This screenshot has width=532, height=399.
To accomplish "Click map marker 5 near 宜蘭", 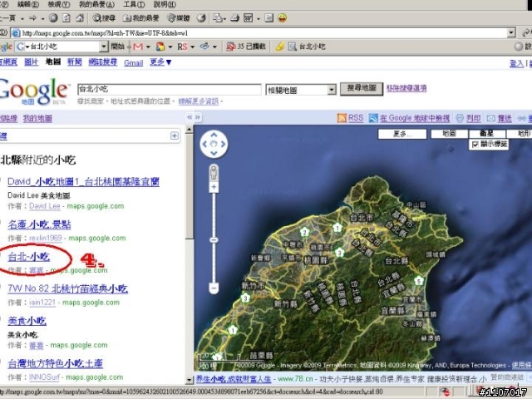I will coord(419,281).
